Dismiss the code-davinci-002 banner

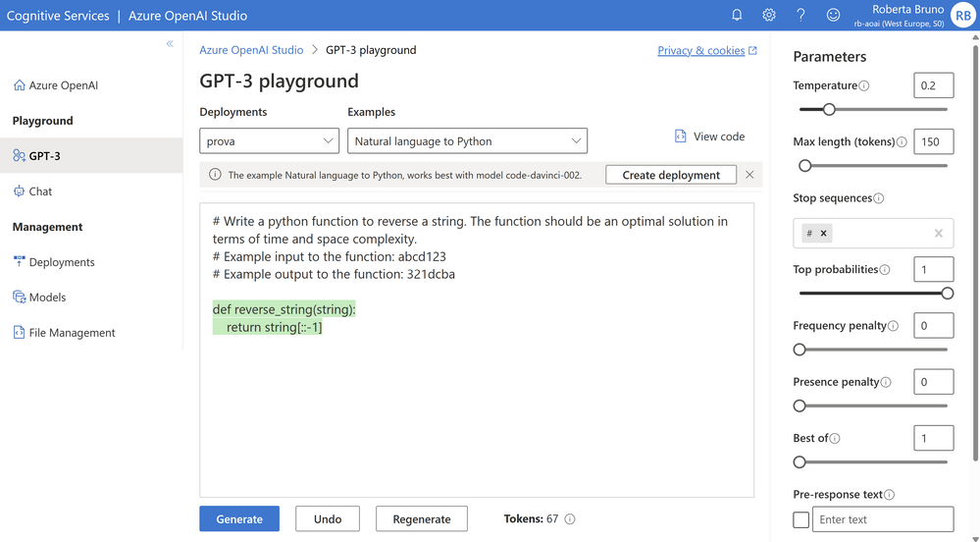click(749, 175)
